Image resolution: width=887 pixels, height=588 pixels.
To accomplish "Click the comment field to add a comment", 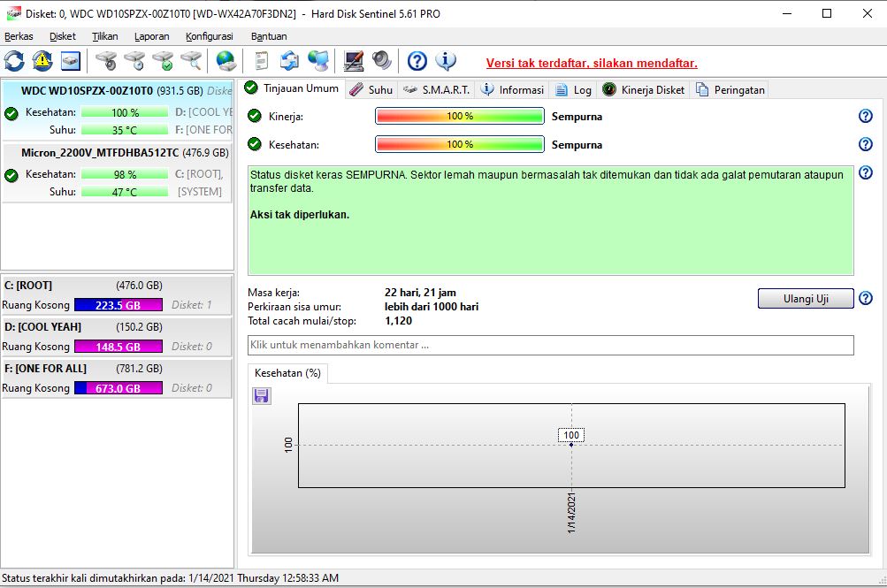I will (550, 345).
